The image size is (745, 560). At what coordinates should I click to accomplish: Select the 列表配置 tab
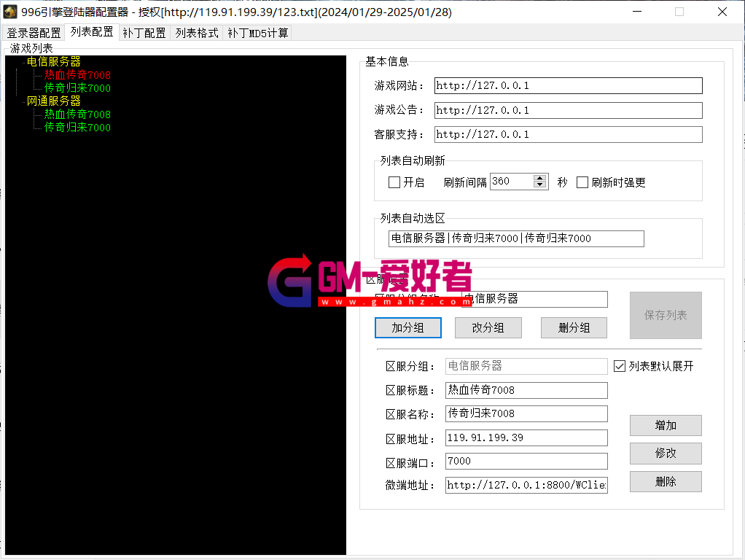pyautogui.click(x=92, y=32)
